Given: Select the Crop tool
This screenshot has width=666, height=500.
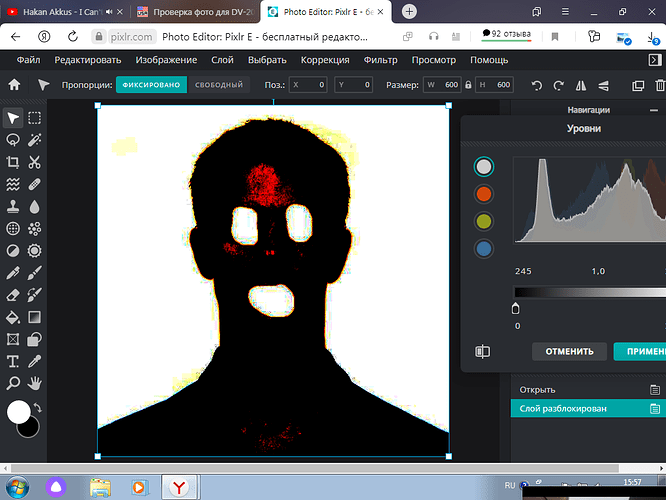Looking at the screenshot, I should click(x=13, y=162).
